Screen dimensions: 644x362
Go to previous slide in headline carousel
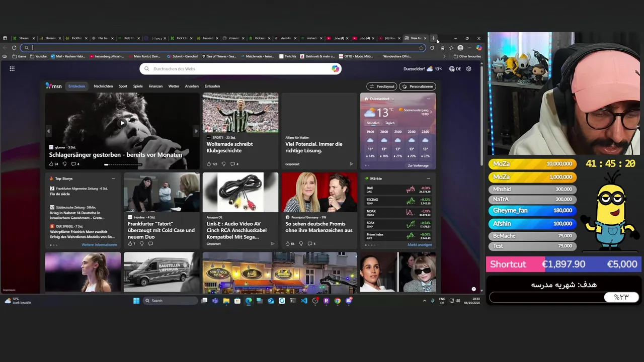(49, 131)
